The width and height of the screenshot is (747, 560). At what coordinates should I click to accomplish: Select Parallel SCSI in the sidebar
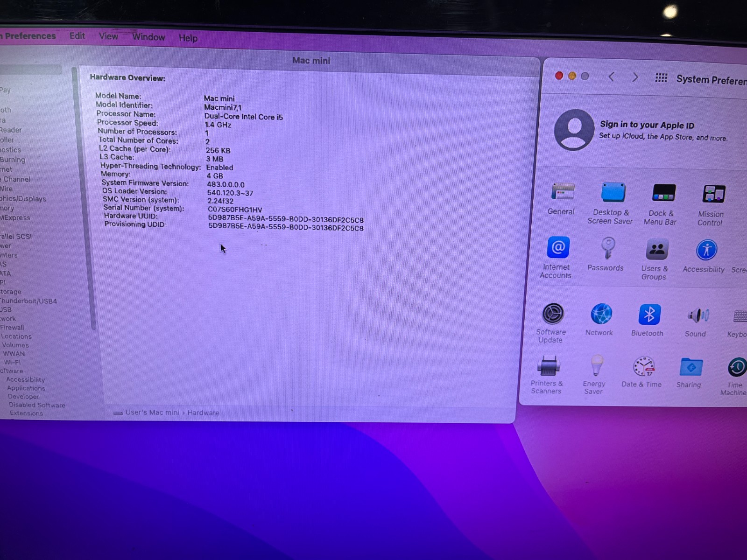pos(16,237)
